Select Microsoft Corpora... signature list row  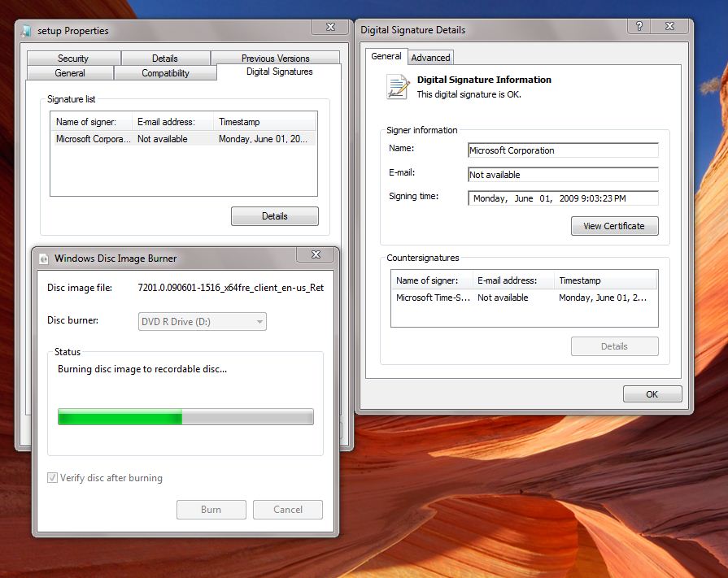185,139
